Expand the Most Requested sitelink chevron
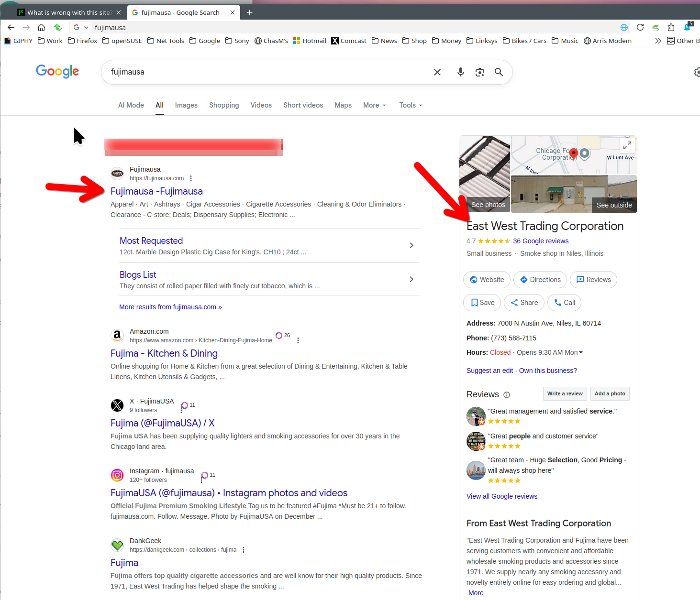Image resolution: width=700 pixels, height=600 pixels. coord(411,245)
